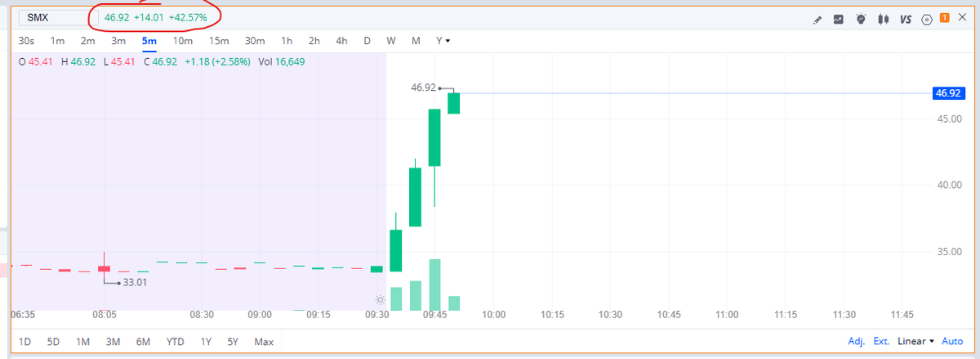Click the 46.92 +14.01 +42.57% quote

[155, 17]
